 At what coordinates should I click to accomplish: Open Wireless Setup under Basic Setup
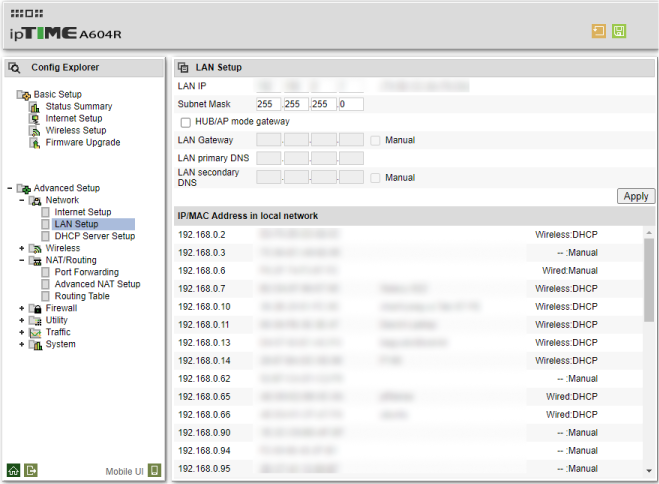[75, 130]
